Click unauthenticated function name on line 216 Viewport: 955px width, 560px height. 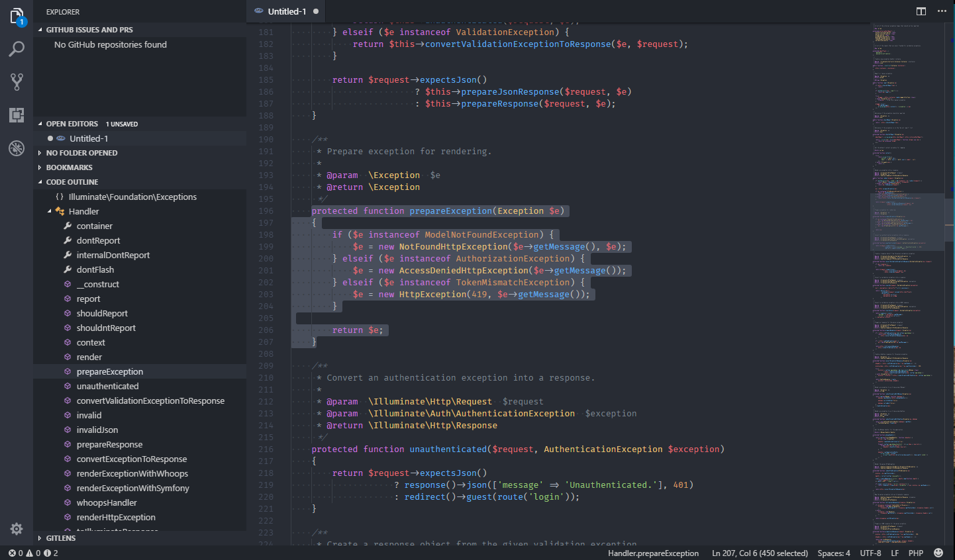(448, 449)
